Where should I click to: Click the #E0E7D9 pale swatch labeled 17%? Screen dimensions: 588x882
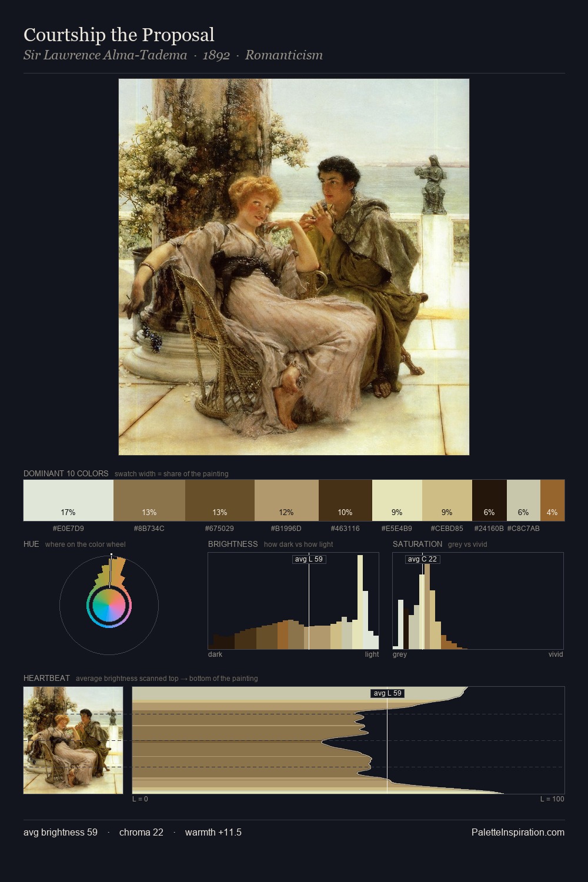(x=68, y=500)
